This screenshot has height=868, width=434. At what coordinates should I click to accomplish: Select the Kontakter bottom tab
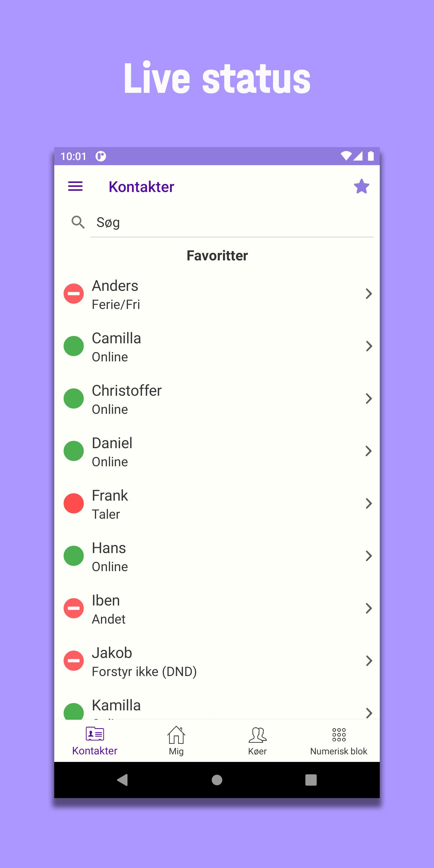click(95, 741)
